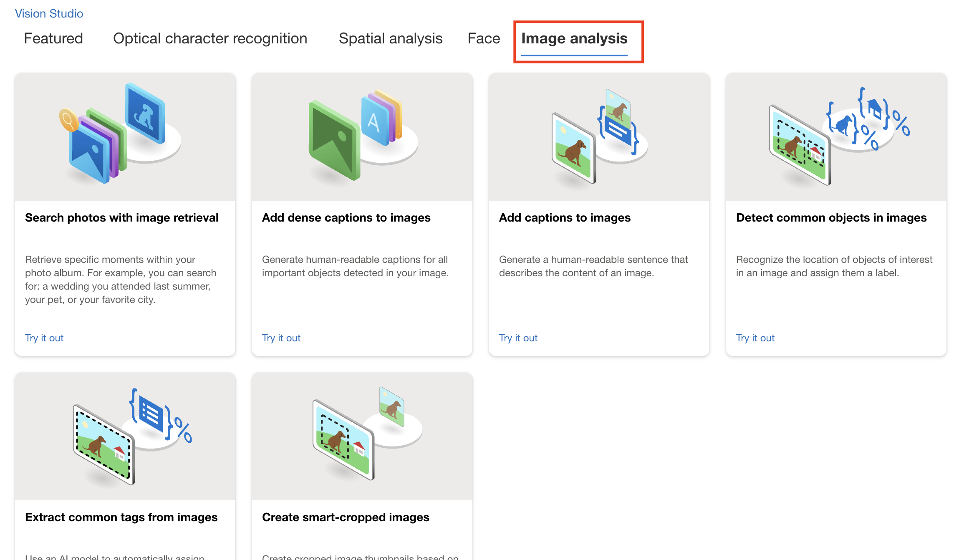The height and width of the screenshot is (560, 969).
Task: Try it out for dense captions
Action: tap(281, 338)
